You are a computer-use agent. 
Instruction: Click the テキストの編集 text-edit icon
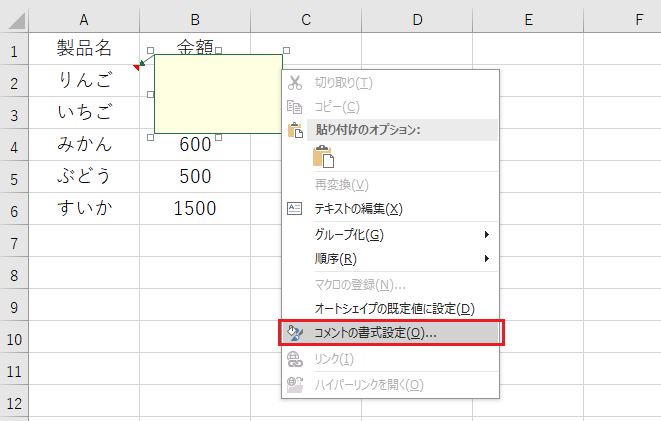click(x=294, y=209)
